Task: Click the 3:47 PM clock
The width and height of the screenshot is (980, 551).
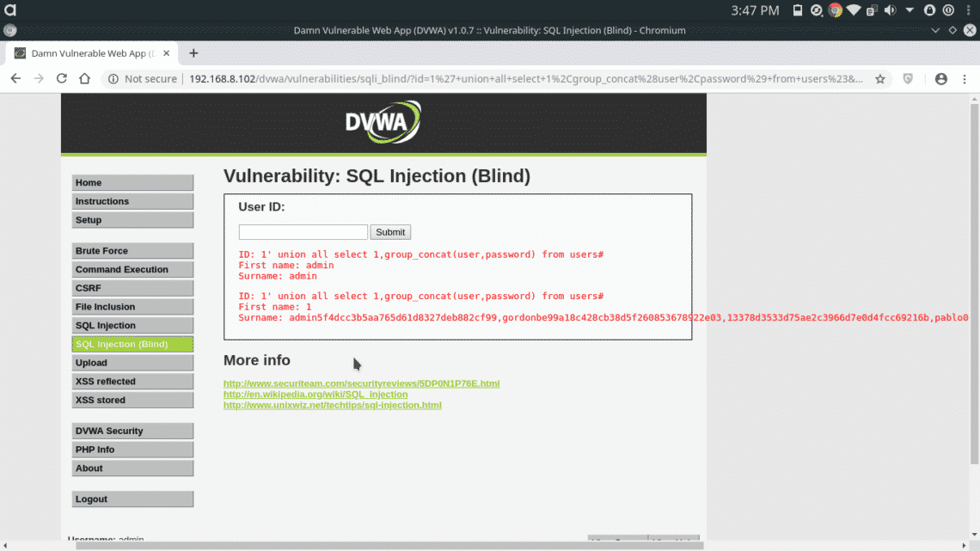Action: point(755,10)
